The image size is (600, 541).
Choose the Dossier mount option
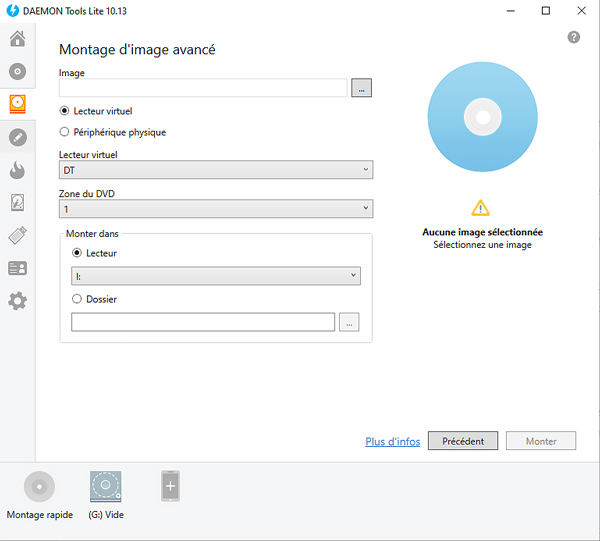pyautogui.click(x=77, y=298)
